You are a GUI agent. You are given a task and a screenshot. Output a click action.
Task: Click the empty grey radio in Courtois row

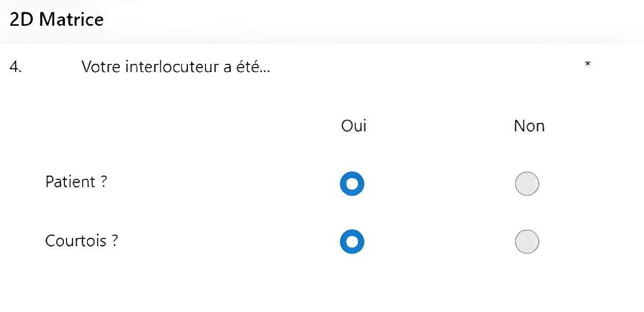point(526,242)
